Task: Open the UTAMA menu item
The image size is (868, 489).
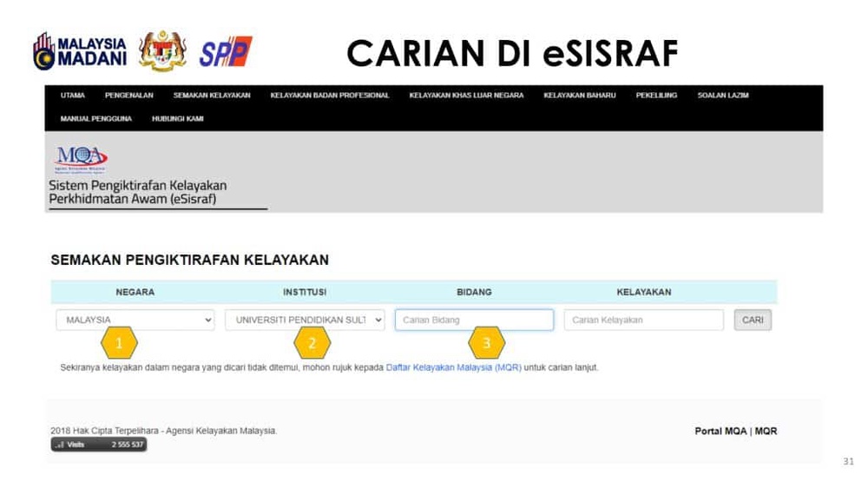Action: 73,96
